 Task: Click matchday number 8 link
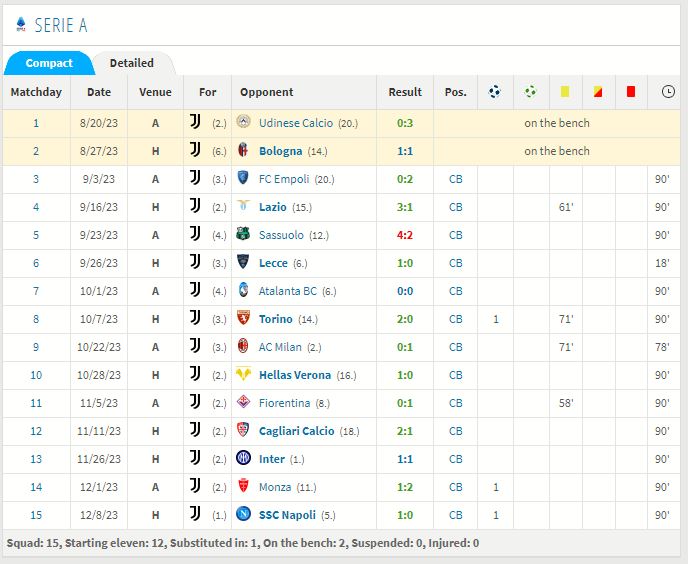(x=36, y=319)
